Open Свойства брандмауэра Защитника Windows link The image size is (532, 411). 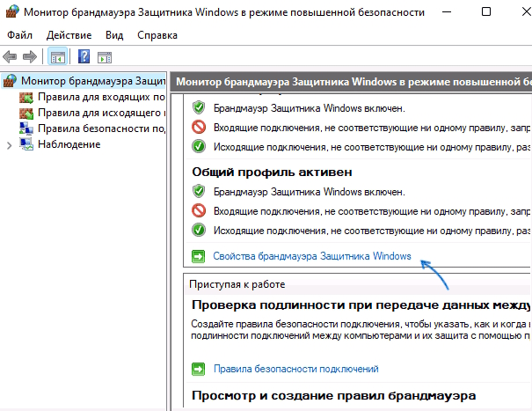(x=312, y=256)
